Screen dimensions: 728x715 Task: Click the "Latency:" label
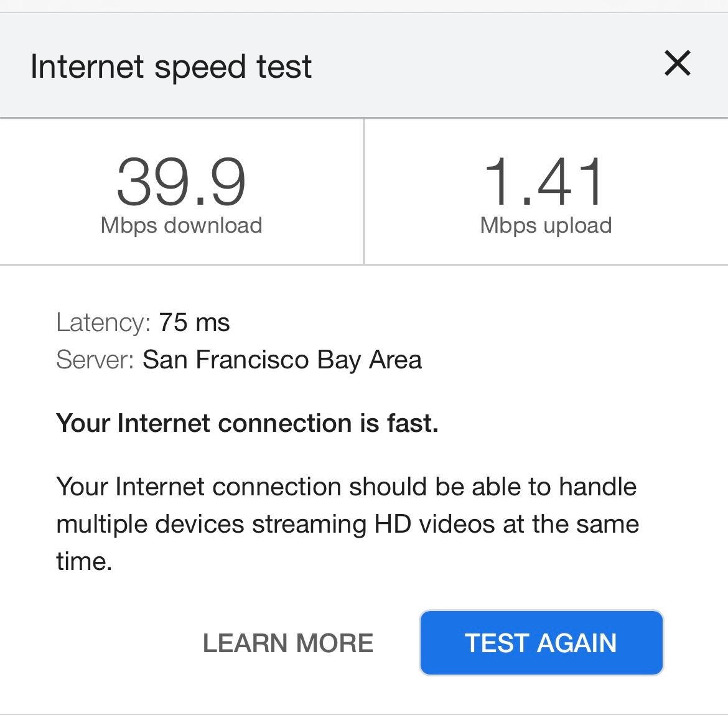tap(103, 322)
